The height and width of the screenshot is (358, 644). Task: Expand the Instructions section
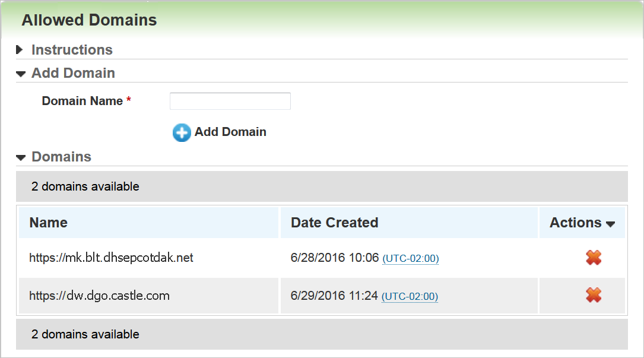[20, 50]
